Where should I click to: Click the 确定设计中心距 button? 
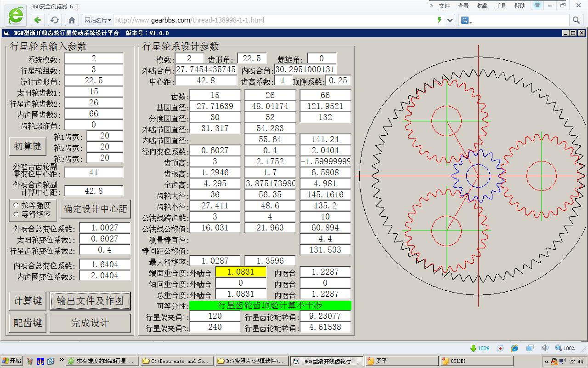click(96, 209)
